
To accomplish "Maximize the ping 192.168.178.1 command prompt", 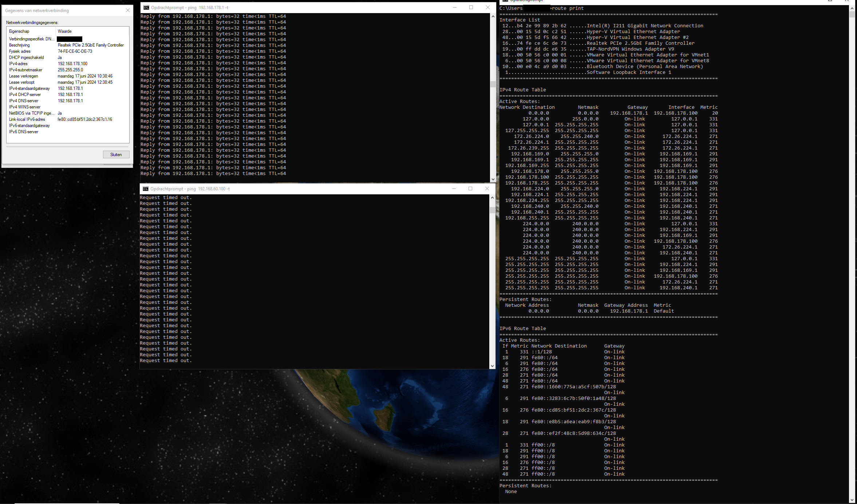I will [471, 7].
